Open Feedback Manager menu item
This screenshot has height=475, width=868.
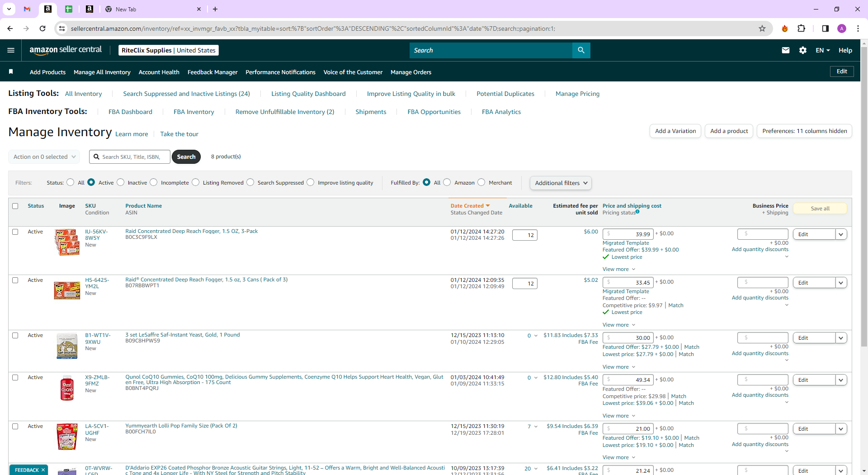(x=212, y=72)
